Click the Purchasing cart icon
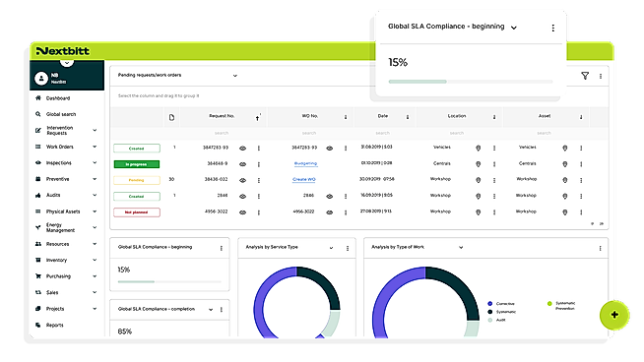This screenshot has width=644, height=362. tap(38, 276)
